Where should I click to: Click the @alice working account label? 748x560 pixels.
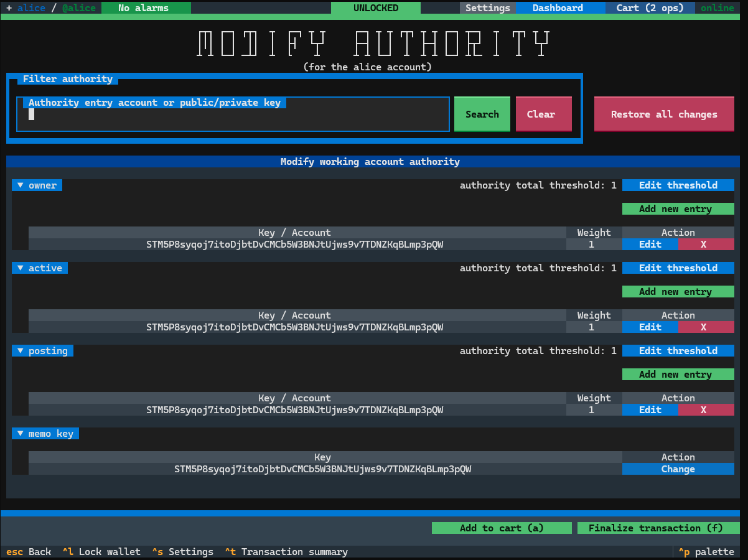(x=79, y=8)
